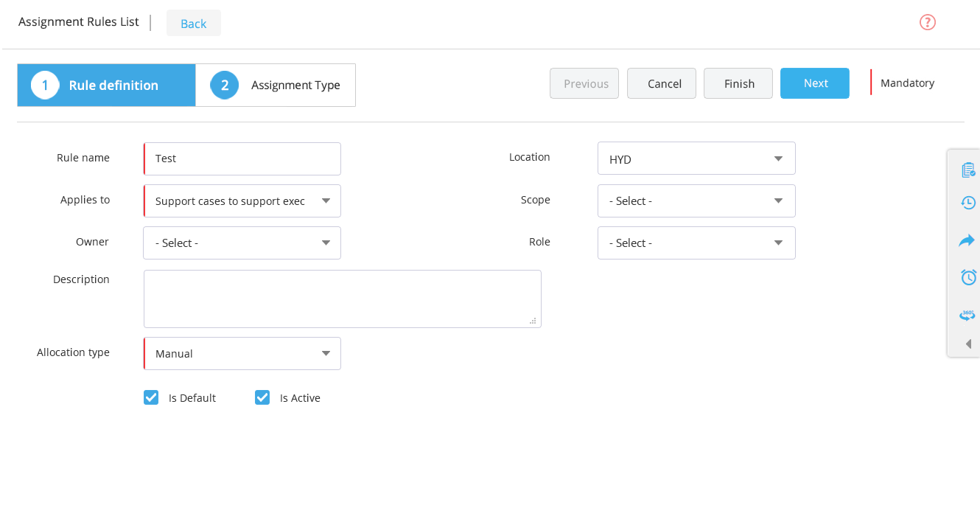
Task: Cancel the rule creation
Action: (661, 83)
